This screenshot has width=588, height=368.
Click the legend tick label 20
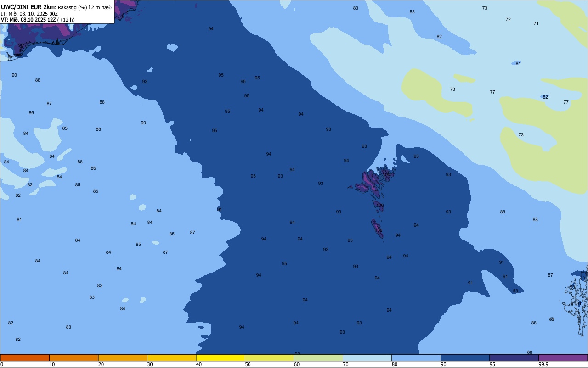(x=101, y=364)
